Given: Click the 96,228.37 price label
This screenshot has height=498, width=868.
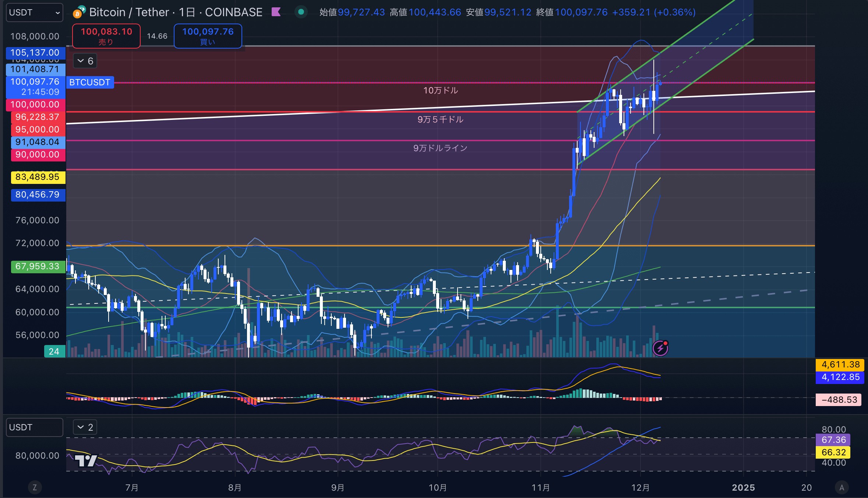Looking at the screenshot, I should [x=38, y=117].
